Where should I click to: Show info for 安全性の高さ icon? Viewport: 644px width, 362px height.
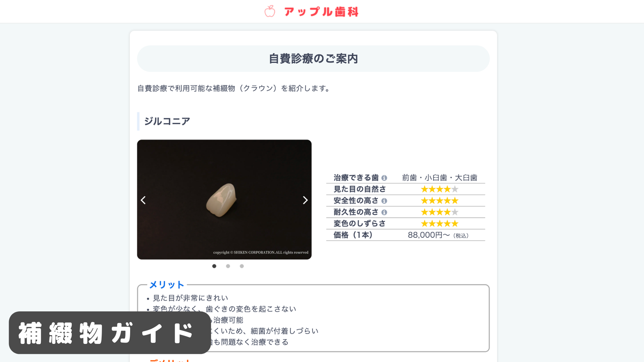pyautogui.click(x=384, y=201)
